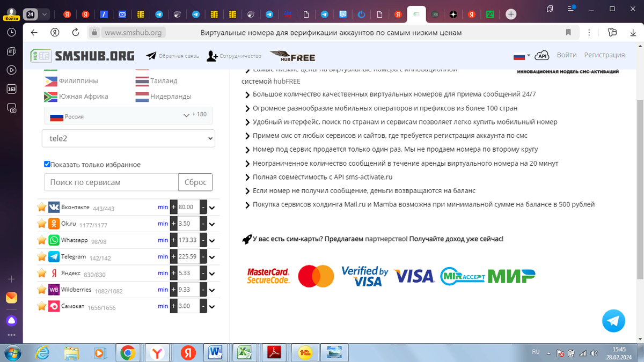Open the API cloud icon
Image resolution: width=644 pixels, height=362 pixels.
tap(542, 55)
